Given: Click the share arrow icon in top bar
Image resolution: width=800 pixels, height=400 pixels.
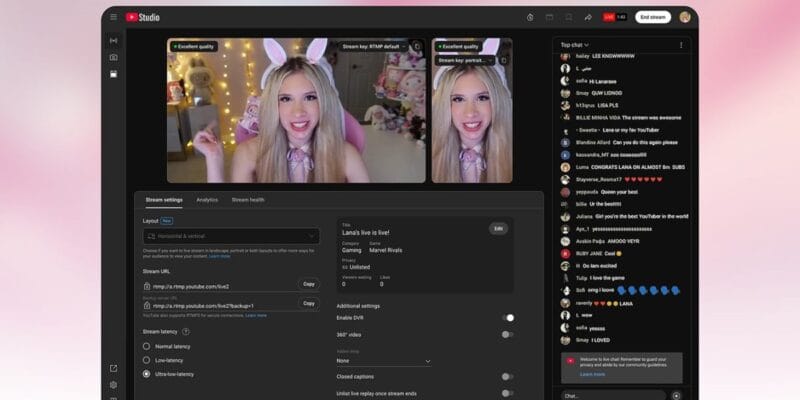Looking at the screenshot, I should coord(588,17).
